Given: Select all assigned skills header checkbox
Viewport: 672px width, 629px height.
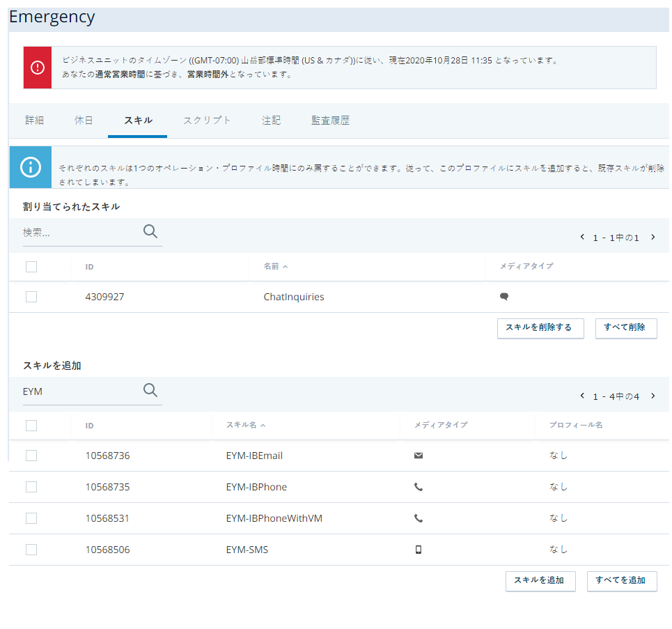Looking at the screenshot, I should click(x=31, y=267).
